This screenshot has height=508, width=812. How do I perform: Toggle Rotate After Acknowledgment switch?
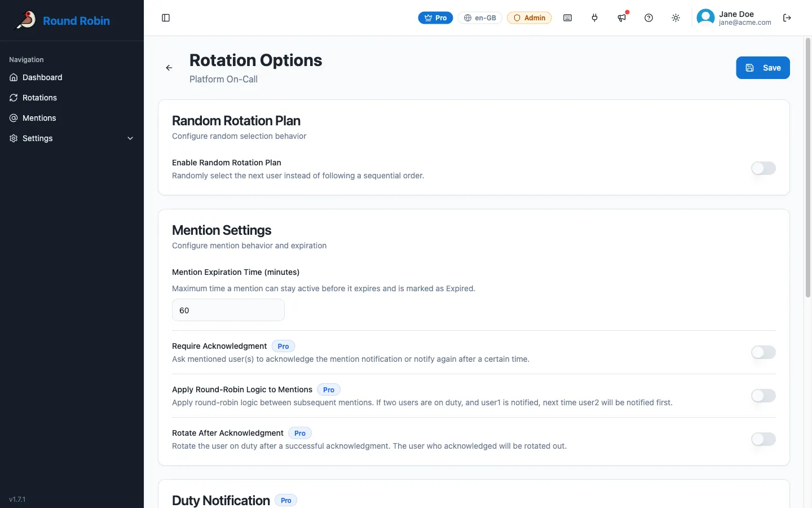(764, 439)
